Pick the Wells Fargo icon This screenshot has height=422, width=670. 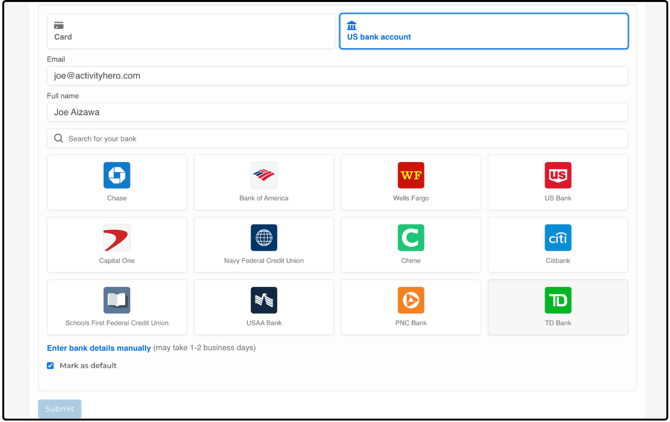411,176
